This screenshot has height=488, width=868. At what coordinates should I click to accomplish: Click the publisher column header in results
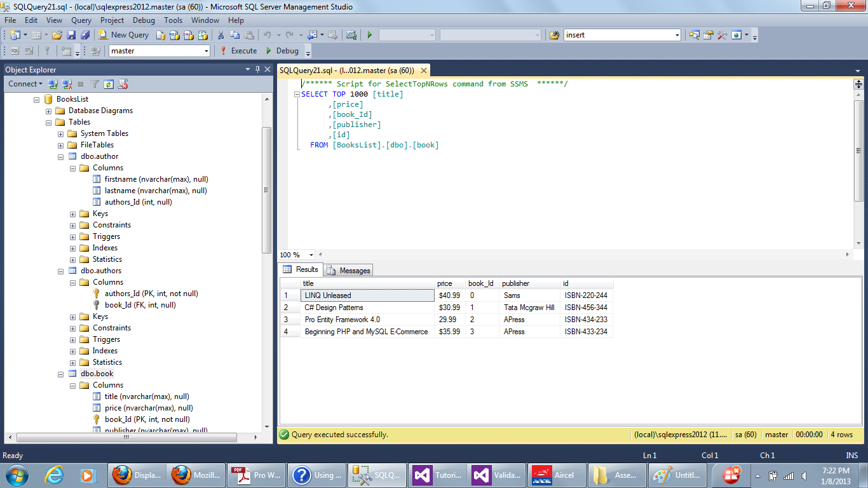coord(530,283)
